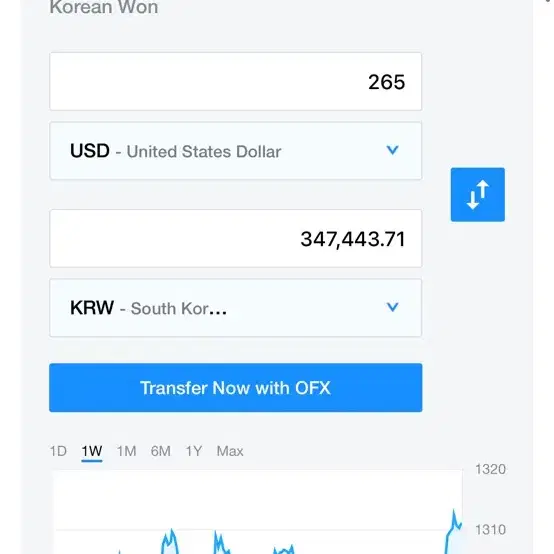Select the 1W chart range tab
The image size is (554, 554).
coord(92,451)
